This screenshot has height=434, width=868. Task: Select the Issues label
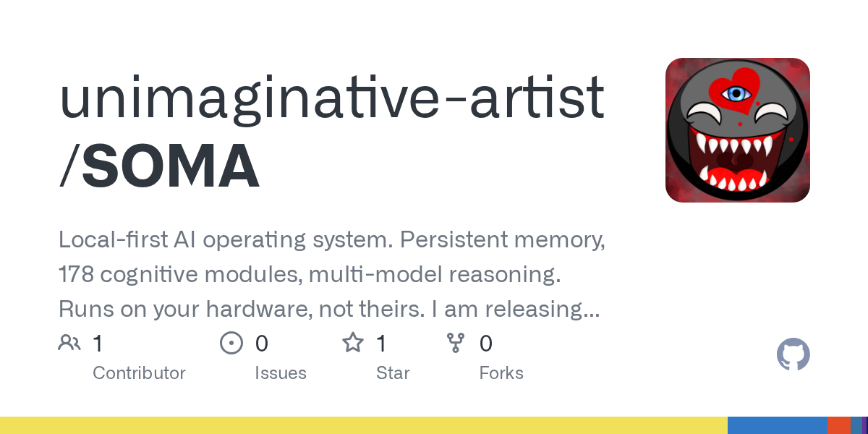coord(281,373)
